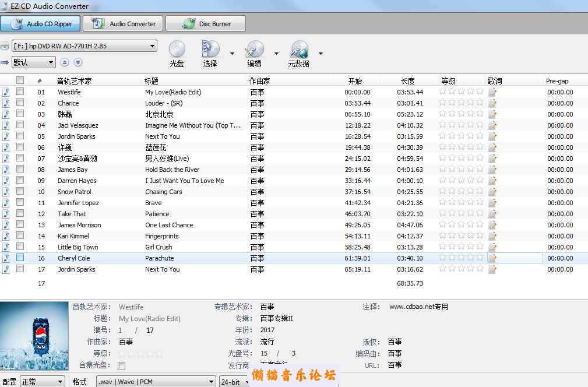Check the box for track 06 许巍
This screenshot has width=588, height=387.
click(20, 147)
